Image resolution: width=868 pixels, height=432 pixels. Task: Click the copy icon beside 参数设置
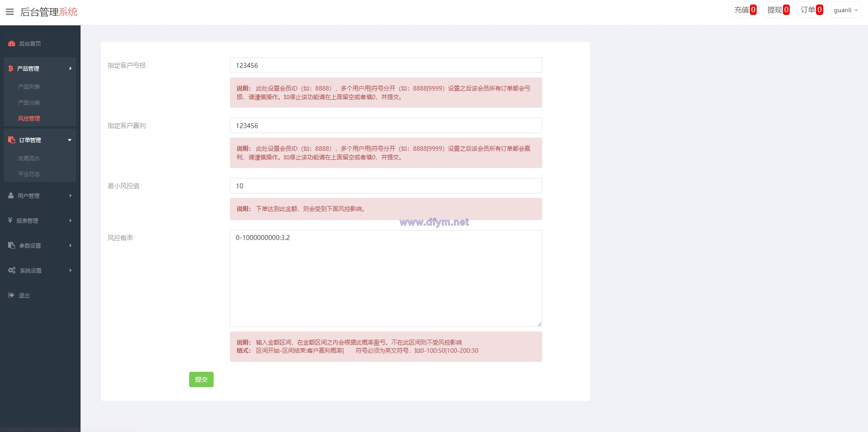(12, 245)
